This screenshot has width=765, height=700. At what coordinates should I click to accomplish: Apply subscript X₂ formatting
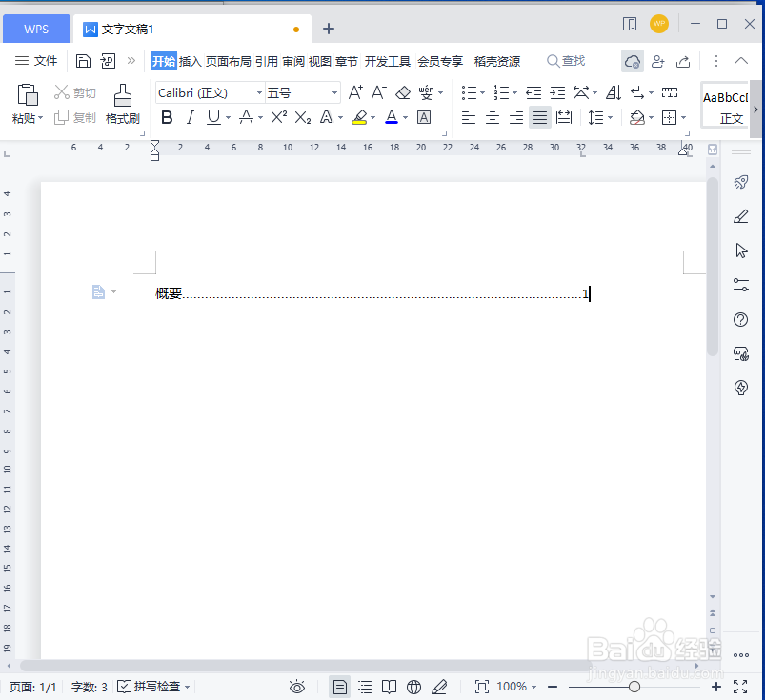tap(303, 117)
